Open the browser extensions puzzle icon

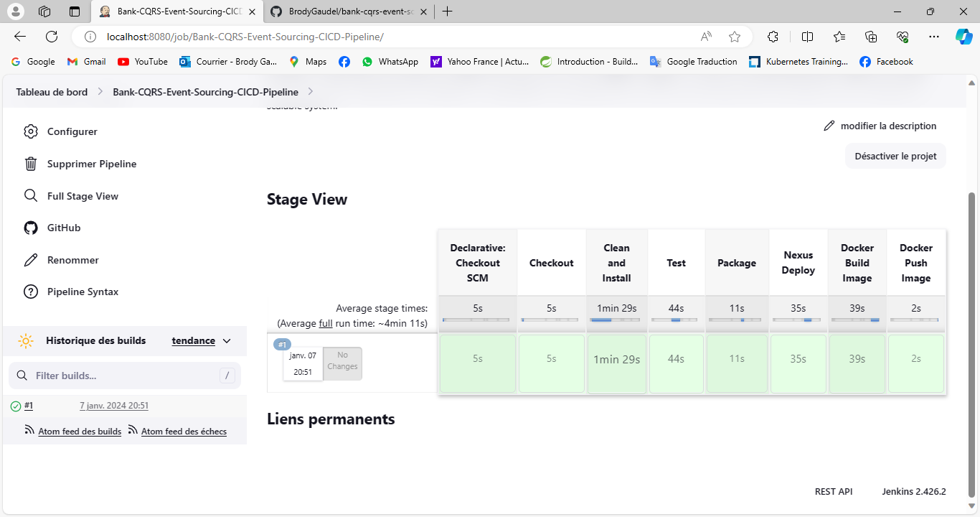tap(773, 37)
